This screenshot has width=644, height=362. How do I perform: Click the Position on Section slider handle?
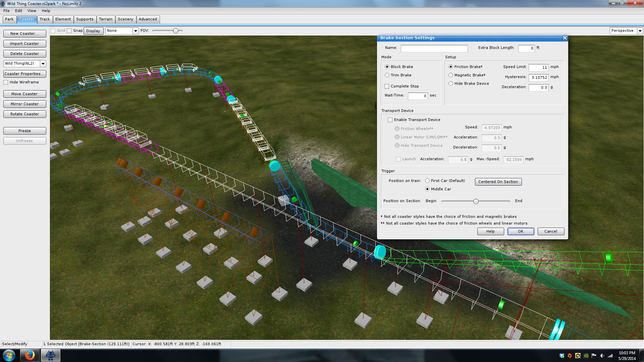(x=476, y=201)
